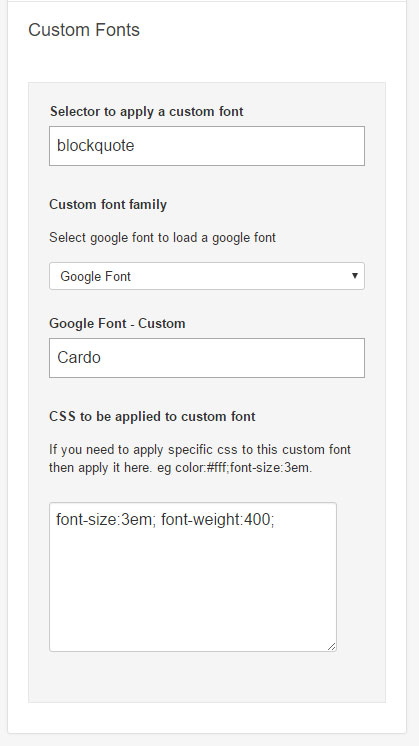Viewport: 419px width, 746px height.
Task: Click the 'Google Font - Custom' label
Action: 117,324
